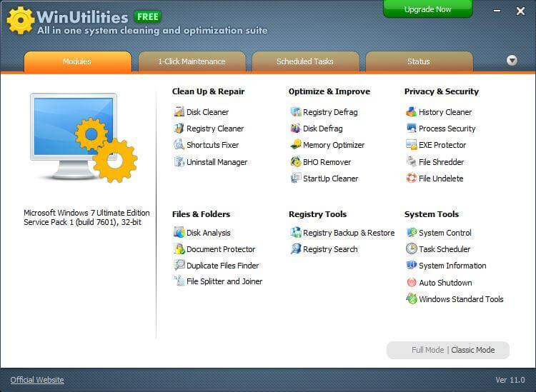
Task: Click the Memory Optimizer icon
Action: 295,145
